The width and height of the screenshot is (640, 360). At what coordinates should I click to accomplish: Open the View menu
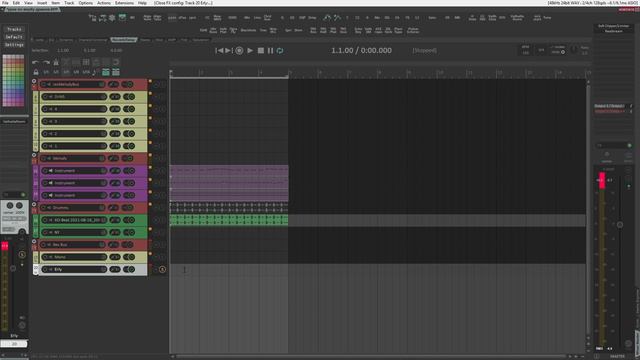[28, 3]
